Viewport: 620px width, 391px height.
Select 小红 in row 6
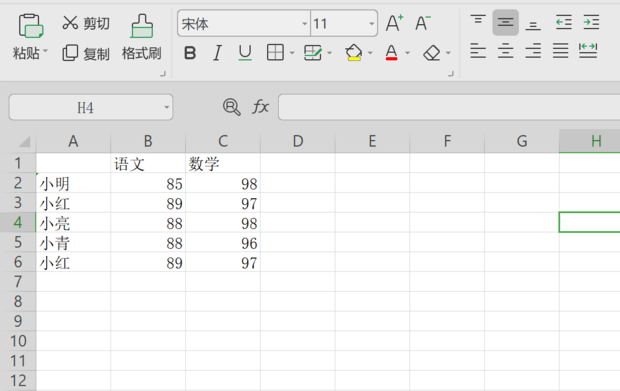coord(73,262)
